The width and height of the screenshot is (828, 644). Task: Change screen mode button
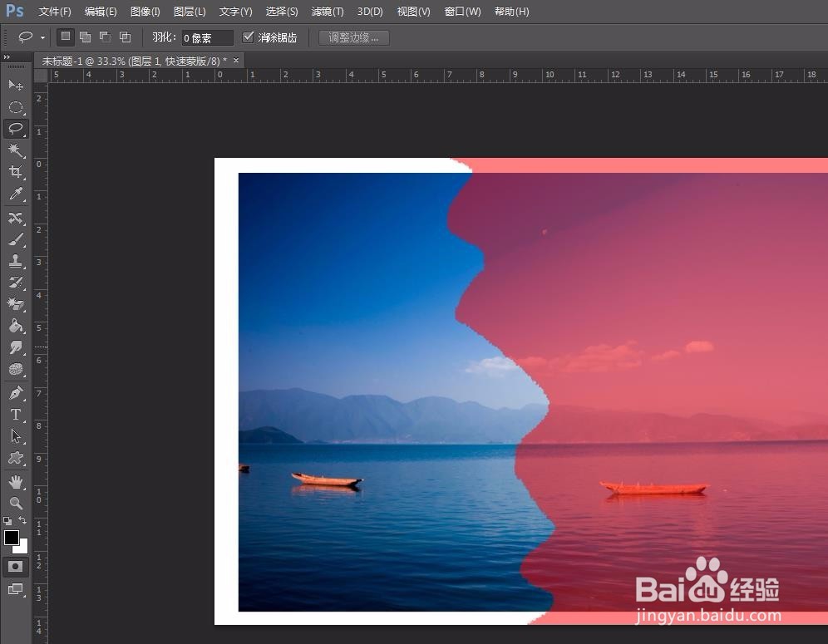[x=15, y=589]
